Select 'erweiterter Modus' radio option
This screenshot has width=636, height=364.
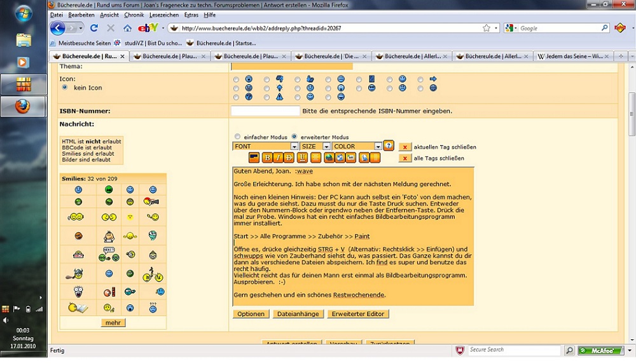[x=294, y=137]
